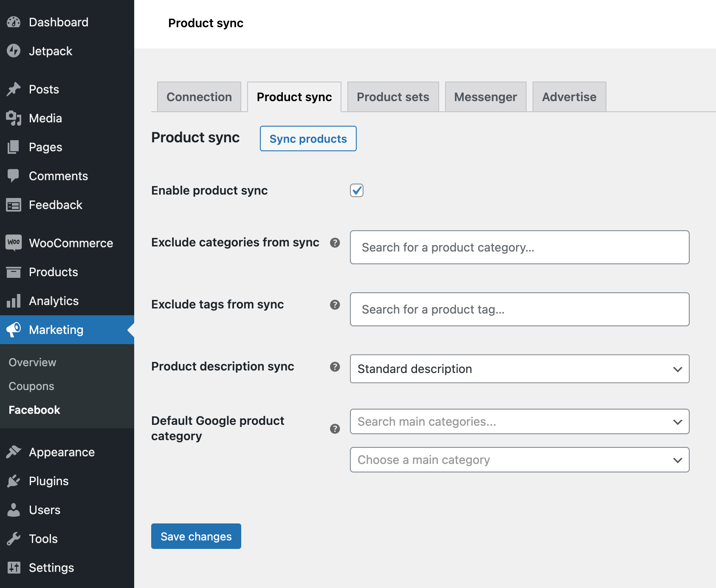The height and width of the screenshot is (588, 716).
Task: Open the Search main categories dropdown
Action: pyautogui.click(x=519, y=421)
